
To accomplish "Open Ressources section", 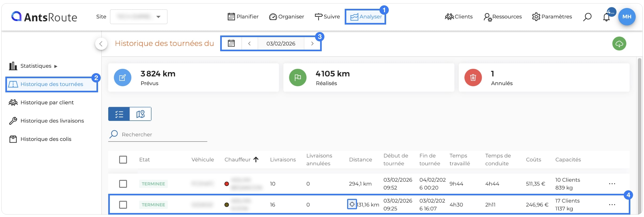I will (x=503, y=17).
